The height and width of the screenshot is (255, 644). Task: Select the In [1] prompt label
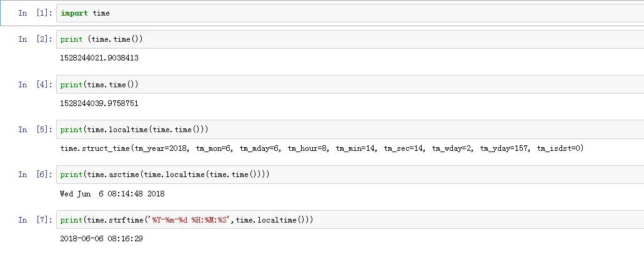click(x=36, y=13)
